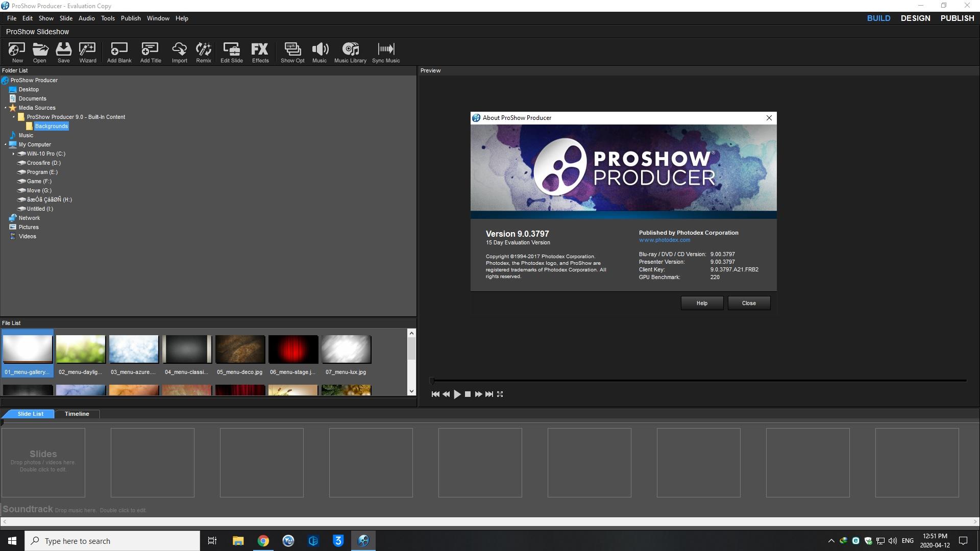
Task: Click the Windows Start button
Action: [x=12, y=541]
